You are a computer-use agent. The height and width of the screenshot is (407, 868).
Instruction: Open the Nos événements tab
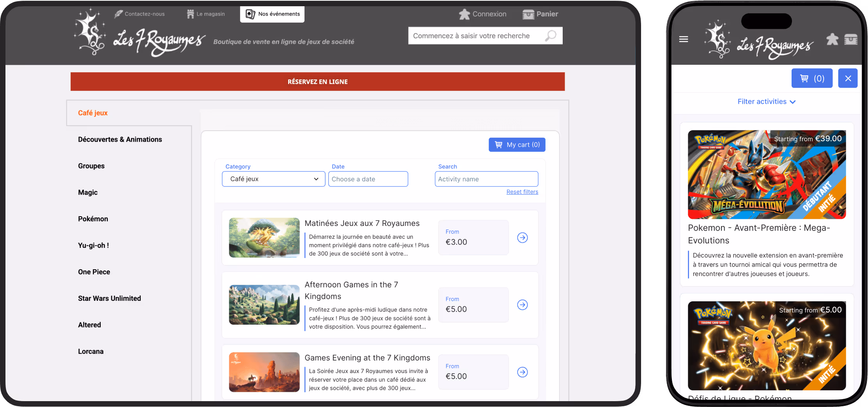[272, 14]
